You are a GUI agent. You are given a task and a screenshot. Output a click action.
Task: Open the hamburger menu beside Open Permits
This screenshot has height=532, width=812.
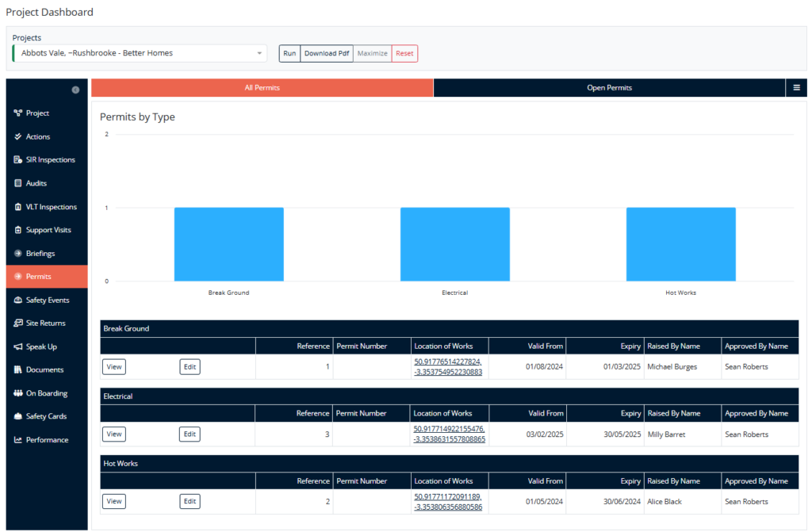click(796, 87)
